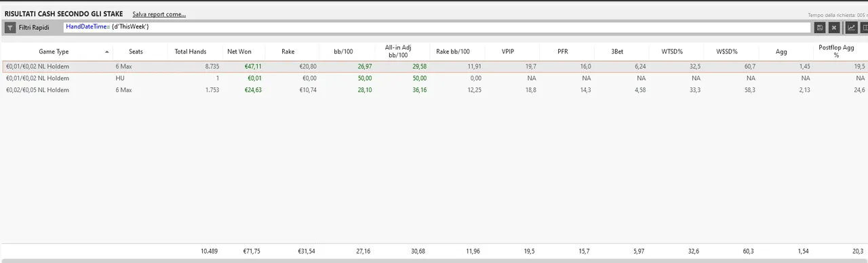
Task: Select the €0,02/€0,05 NL Holdem row
Action: (434, 89)
